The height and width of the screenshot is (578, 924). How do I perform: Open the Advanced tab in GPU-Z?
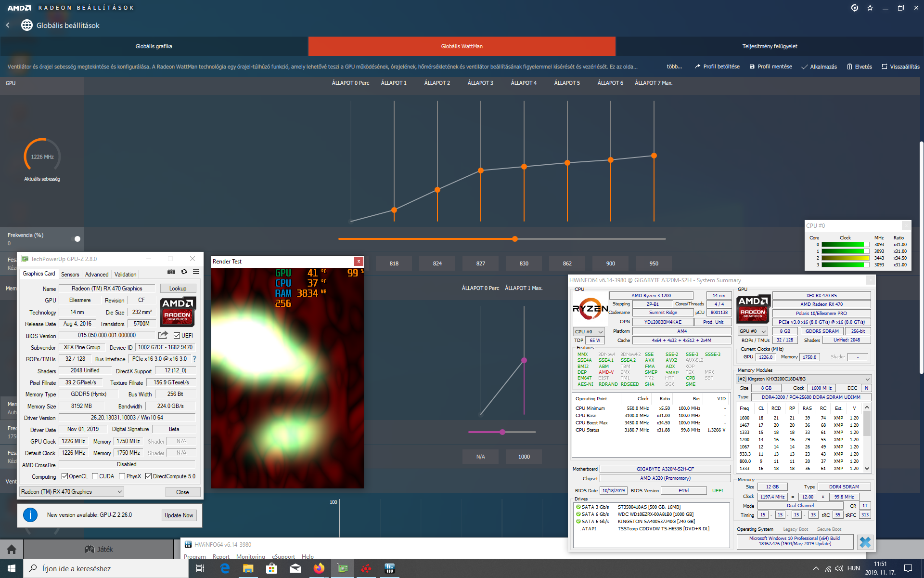(97, 275)
